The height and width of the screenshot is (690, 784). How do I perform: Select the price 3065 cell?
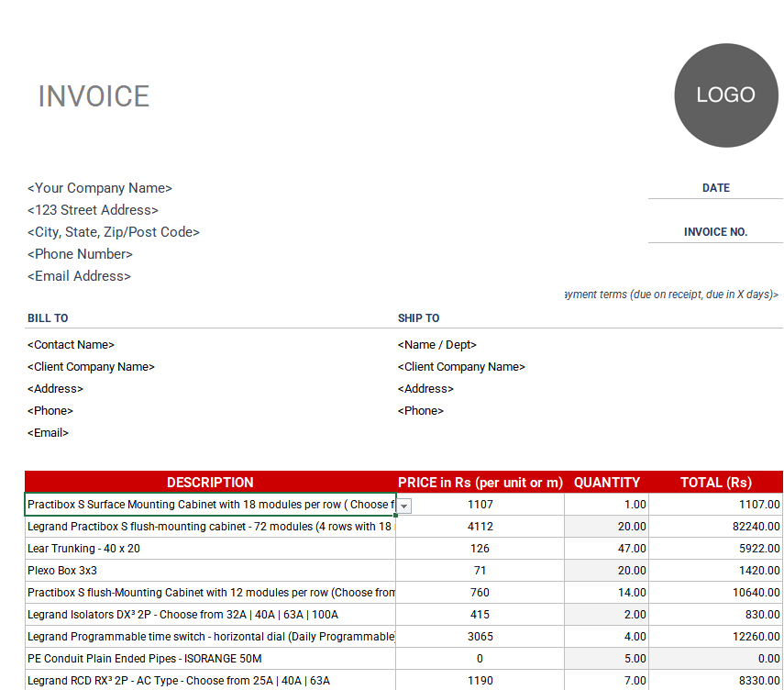coord(480,637)
